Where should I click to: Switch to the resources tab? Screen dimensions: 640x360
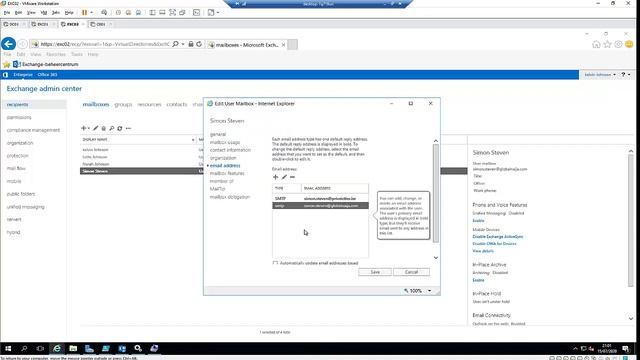coord(149,104)
